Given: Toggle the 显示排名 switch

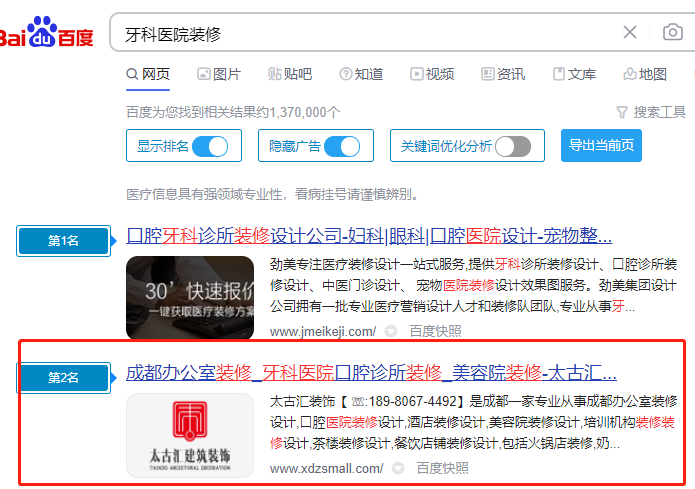Looking at the screenshot, I should 210,146.
